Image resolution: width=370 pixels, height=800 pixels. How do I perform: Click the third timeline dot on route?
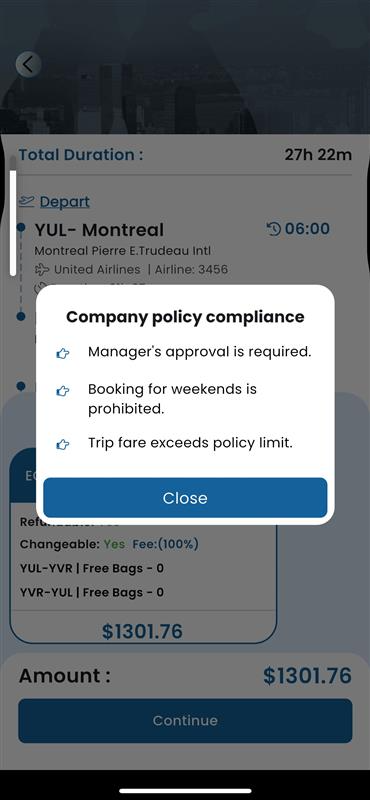click(20, 386)
